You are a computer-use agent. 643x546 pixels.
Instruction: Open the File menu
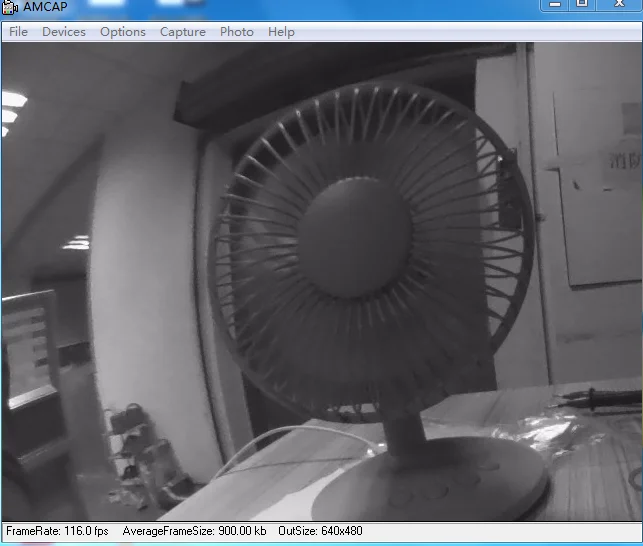coord(18,32)
